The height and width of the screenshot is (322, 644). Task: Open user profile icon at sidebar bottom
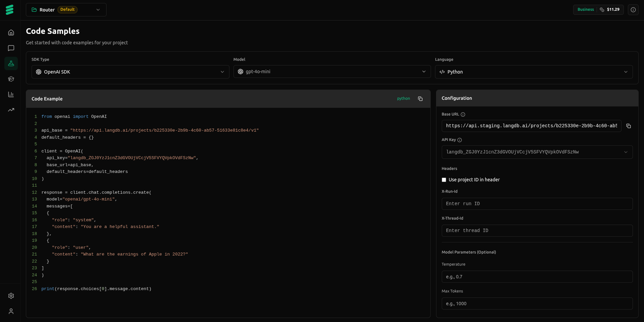pyautogui.click(x=11, y=311)
